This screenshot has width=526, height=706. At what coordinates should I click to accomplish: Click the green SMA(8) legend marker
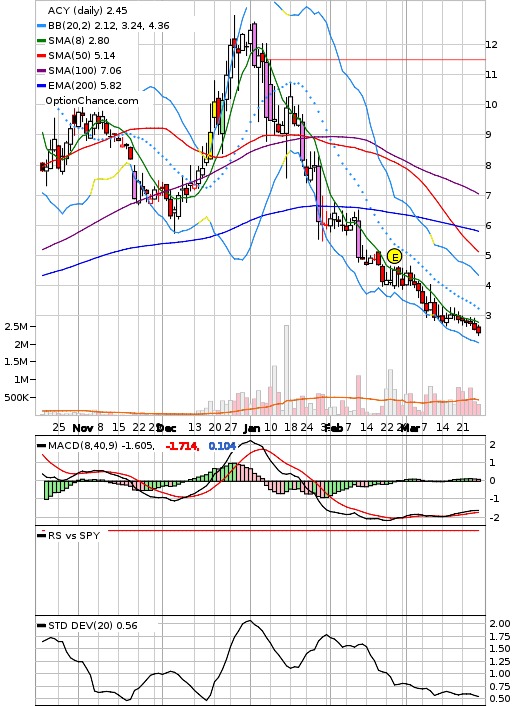tap(41, 41)
